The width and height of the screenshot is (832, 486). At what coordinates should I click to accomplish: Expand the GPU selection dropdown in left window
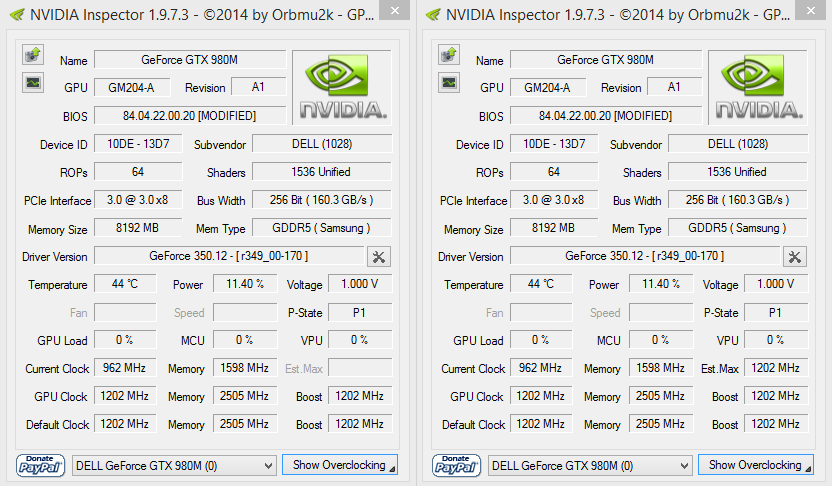click(266, 465)
